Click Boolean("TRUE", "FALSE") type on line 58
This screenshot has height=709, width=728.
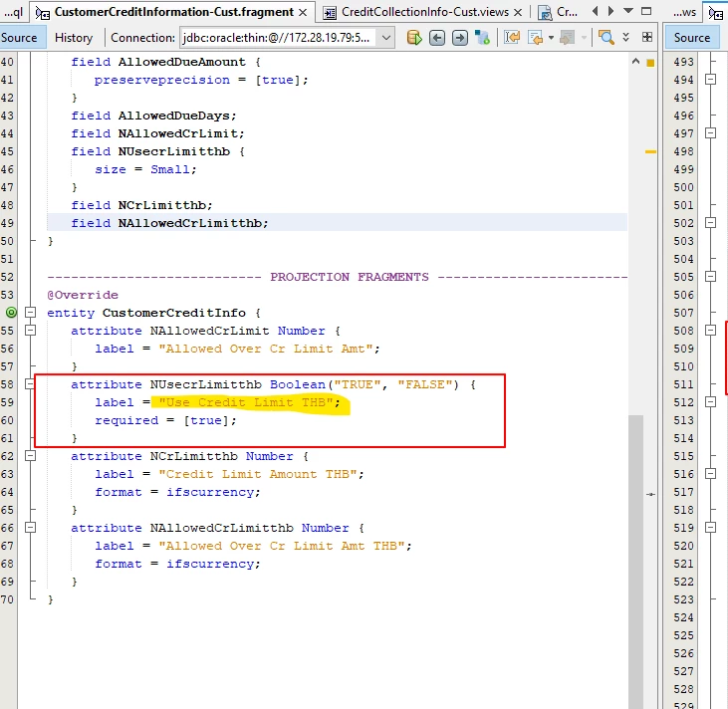(x=364, y=384)
